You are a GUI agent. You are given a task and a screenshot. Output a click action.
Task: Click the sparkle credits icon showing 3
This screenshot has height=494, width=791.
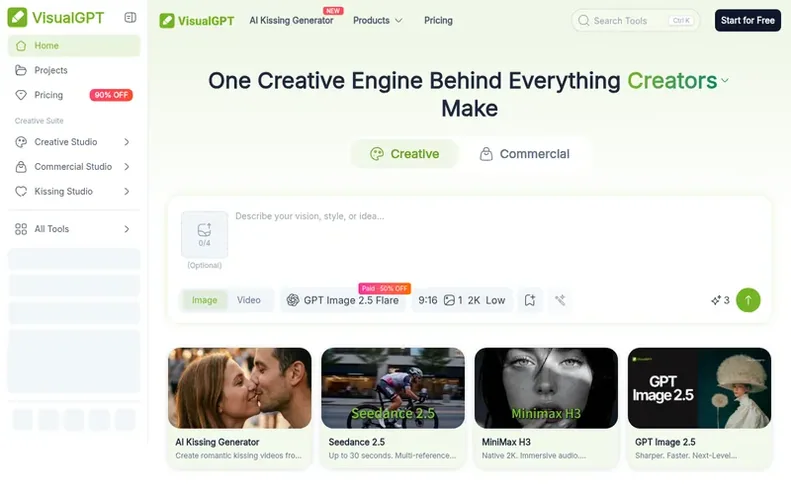[716, 300]
